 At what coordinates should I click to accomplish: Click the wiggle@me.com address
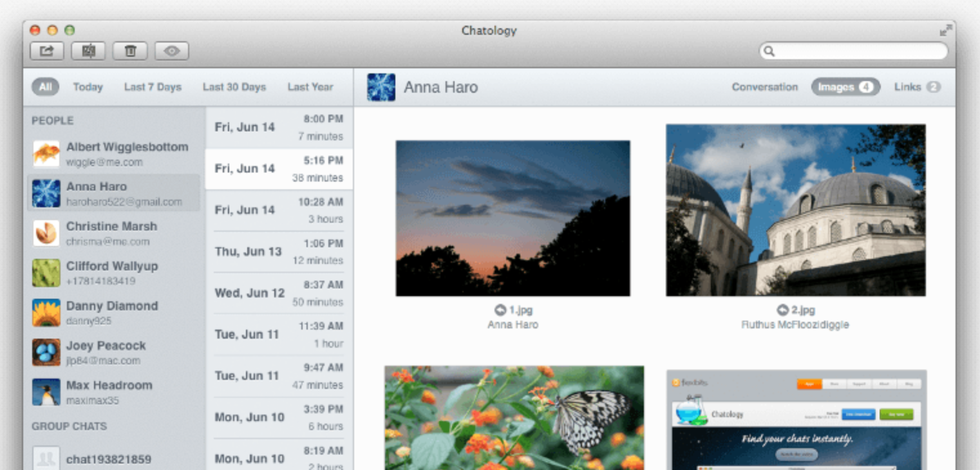coord(104,162)
